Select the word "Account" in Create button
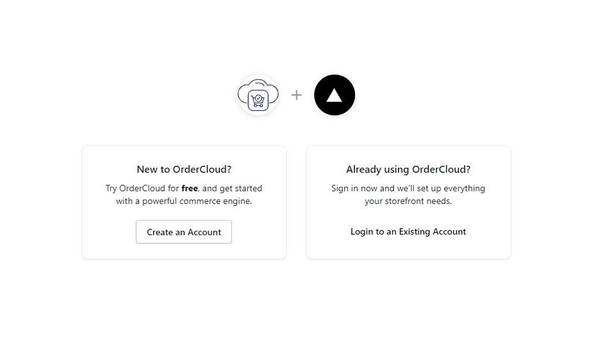The image size is (596, 364). (x=205, y=233)
